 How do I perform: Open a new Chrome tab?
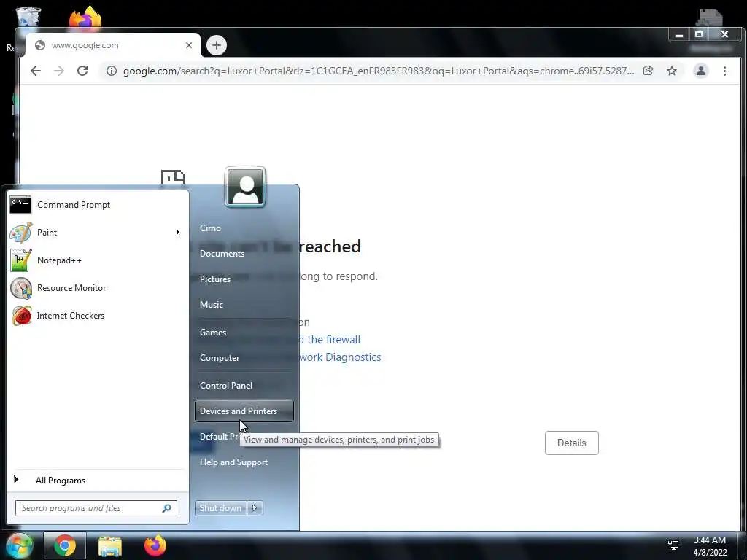[217, 45]
